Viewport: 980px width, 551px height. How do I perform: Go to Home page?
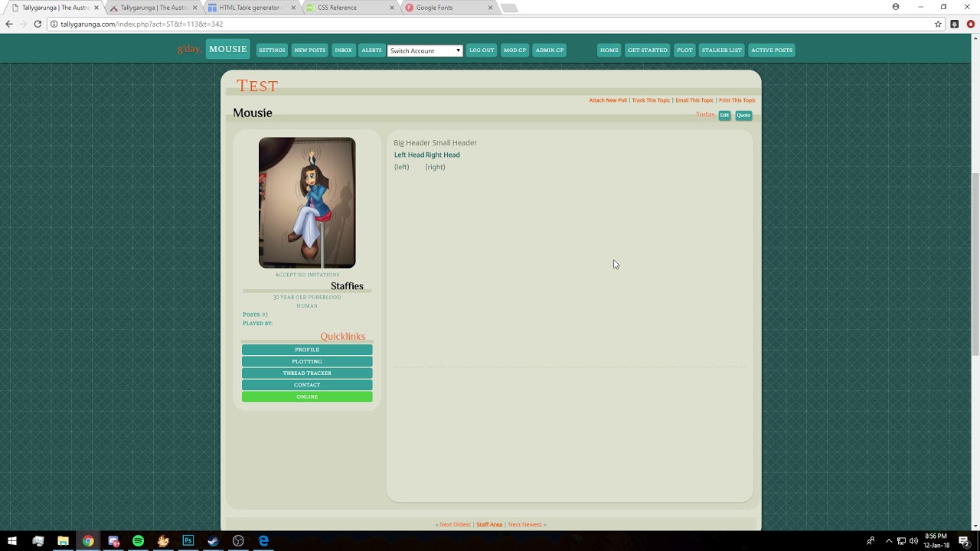click(x=609, y=51)
